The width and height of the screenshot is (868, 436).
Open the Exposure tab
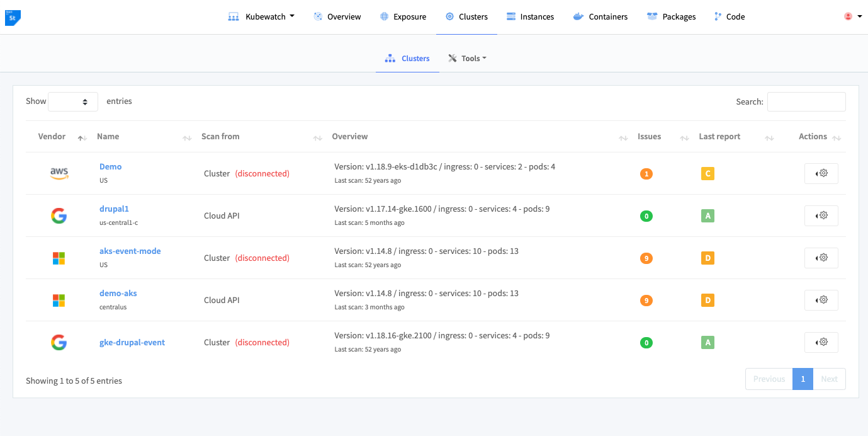point(403,17)
